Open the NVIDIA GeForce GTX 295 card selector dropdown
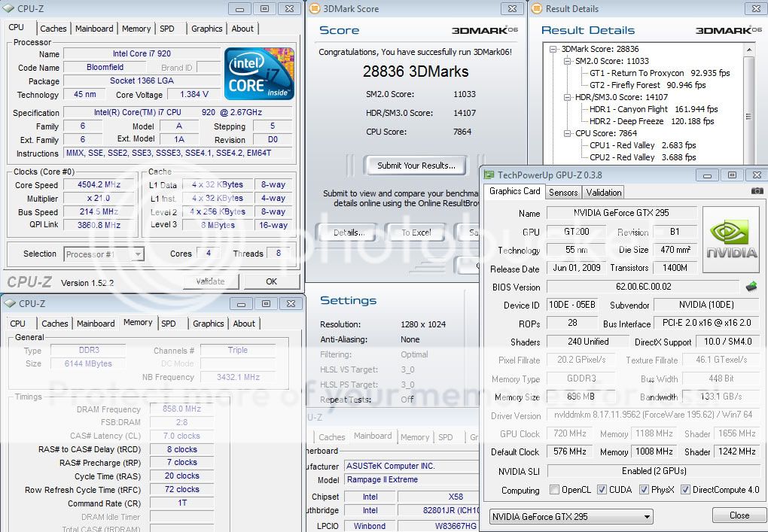This screenshot has width=768, height=532. click(571, 516)
